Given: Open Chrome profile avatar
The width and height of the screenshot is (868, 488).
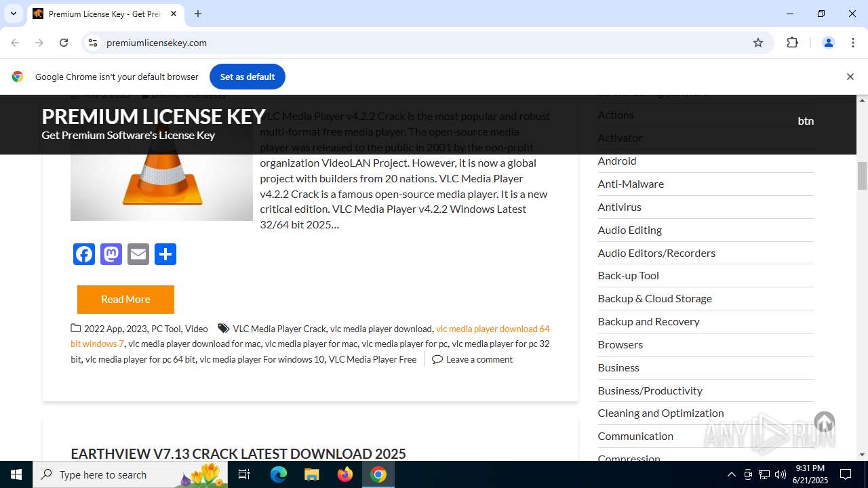Looking at the screenshot, I should coord(828,43).
